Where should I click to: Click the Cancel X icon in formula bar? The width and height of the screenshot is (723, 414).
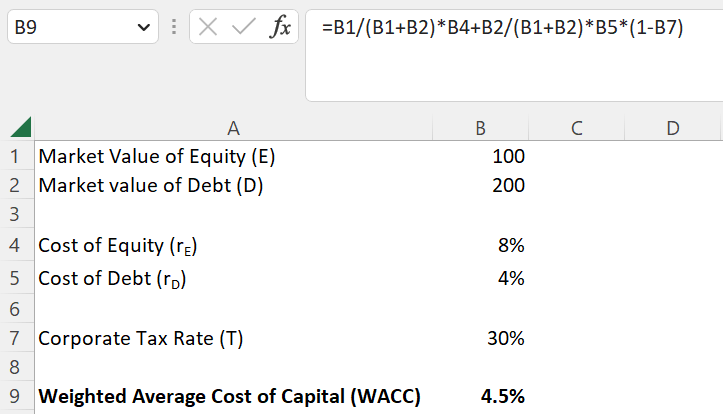pos(208,27)
